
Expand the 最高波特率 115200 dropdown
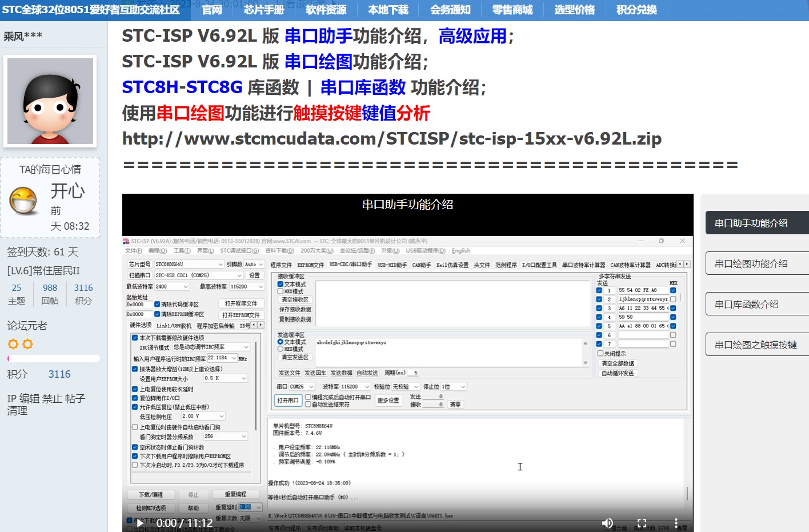tap(261, 287)
